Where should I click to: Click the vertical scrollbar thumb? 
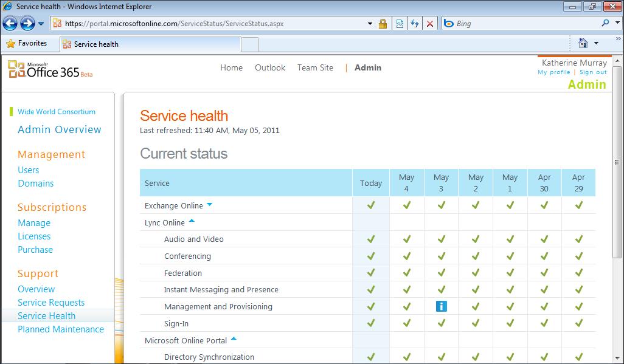617,162
